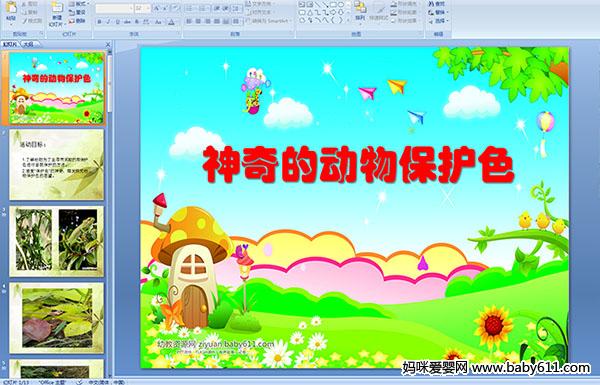Click the Copy button in Clipboard group

pyautogui.click(x=31, y=12)
